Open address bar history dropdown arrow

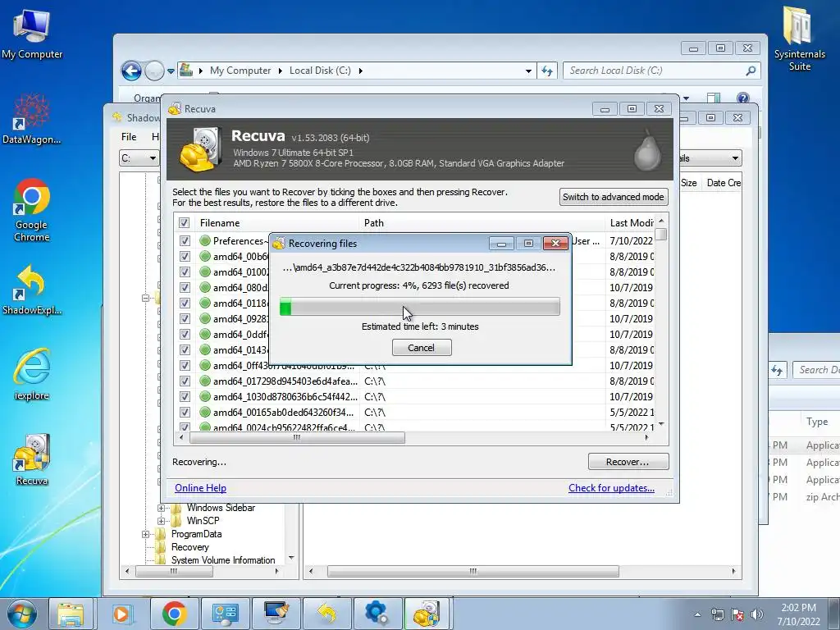click(x=528, y=71)
